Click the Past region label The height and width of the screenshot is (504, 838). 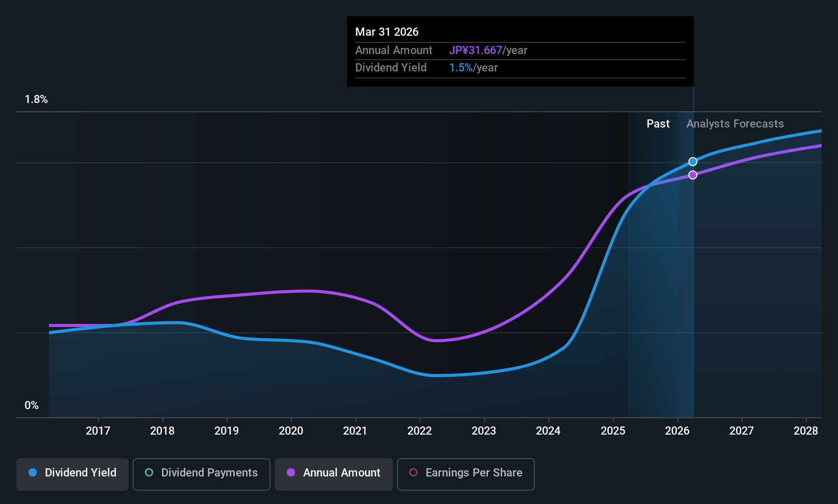658,124
